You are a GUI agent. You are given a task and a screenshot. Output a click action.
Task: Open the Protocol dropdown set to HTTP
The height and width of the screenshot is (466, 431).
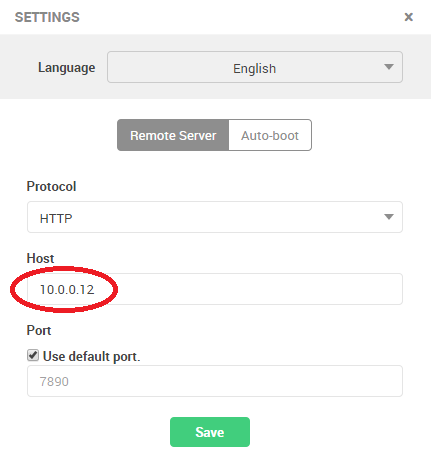(x=215, y=217)
